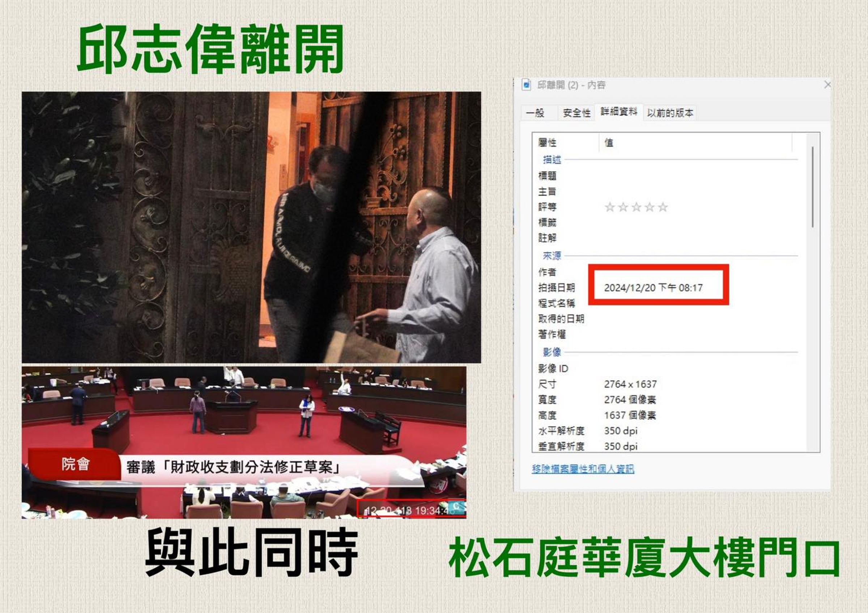Switch to the 一般 tab
868x613 pixels.
[535, 112]
